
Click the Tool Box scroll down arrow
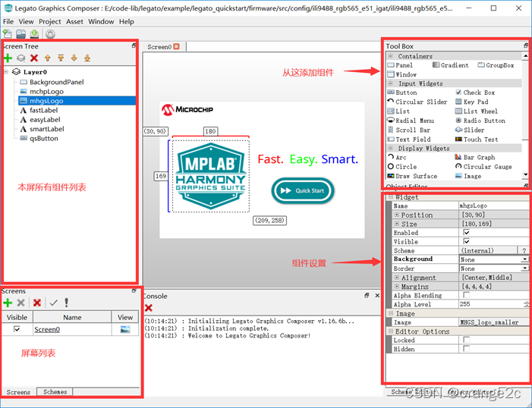coord(526,175)
